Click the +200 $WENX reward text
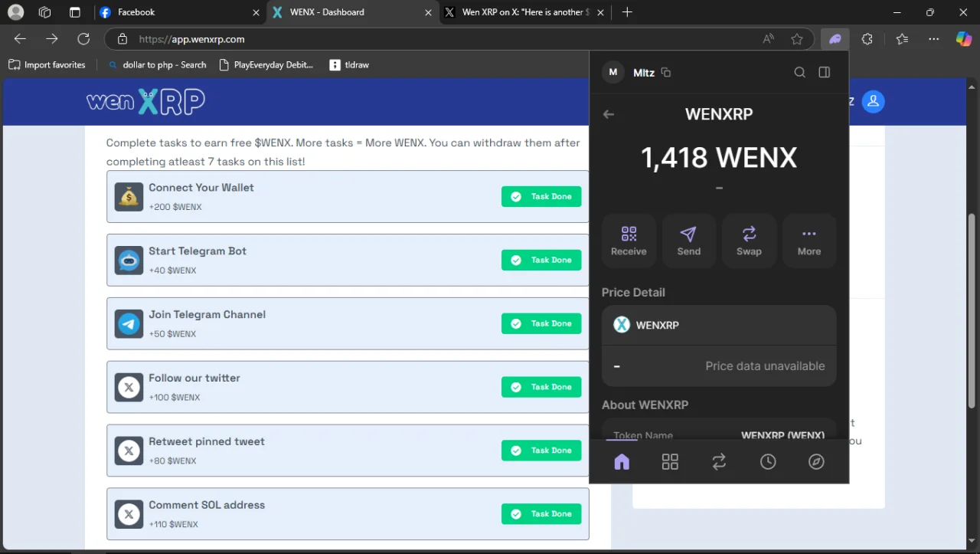 (175, 207)
